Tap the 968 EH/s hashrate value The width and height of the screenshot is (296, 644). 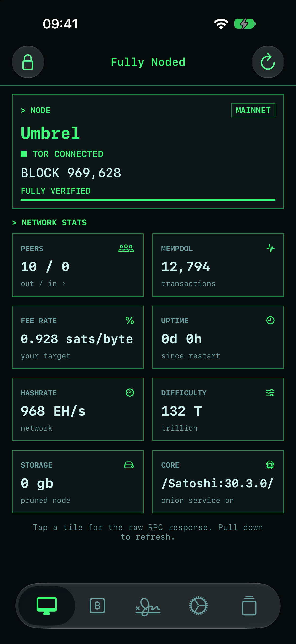click(53, 411)
